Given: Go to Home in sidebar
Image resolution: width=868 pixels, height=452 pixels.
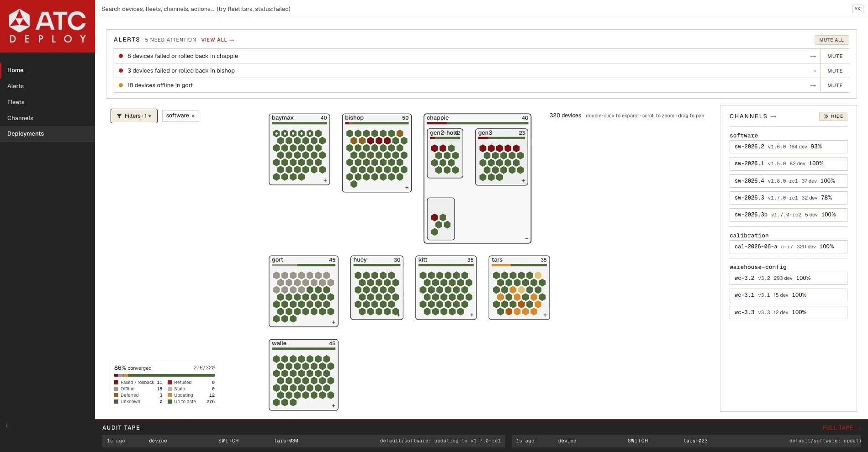Looking at the screenshot, I should click(x=48, y=70).
